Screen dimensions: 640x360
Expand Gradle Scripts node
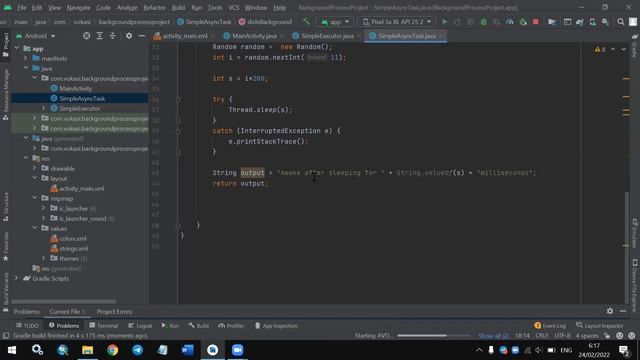[x=17, y=278]
